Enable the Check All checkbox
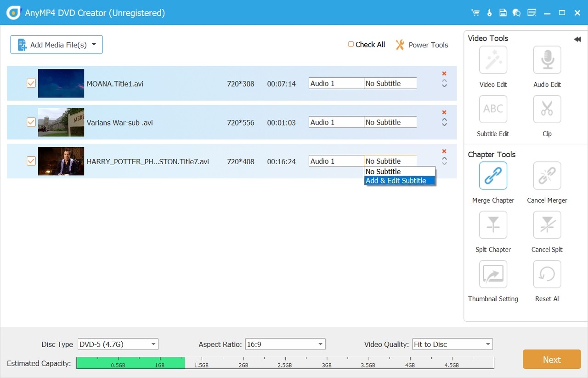Viewport: 588px width, 378px height. coord(351,44)
